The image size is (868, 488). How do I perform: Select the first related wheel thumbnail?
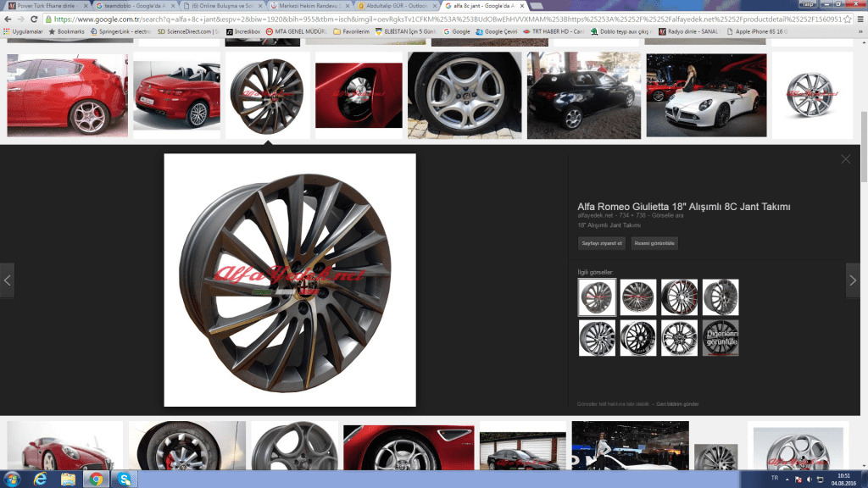click(x=597, y=297)
